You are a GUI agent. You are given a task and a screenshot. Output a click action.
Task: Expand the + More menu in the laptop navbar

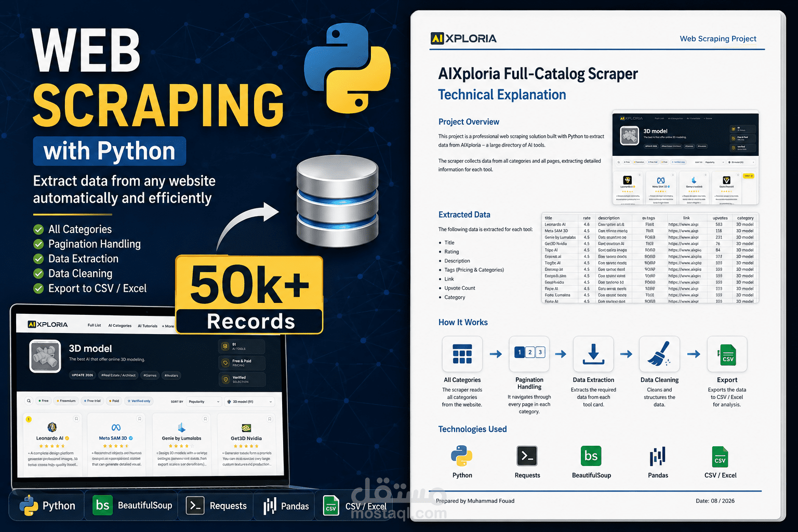coord(168,326)
